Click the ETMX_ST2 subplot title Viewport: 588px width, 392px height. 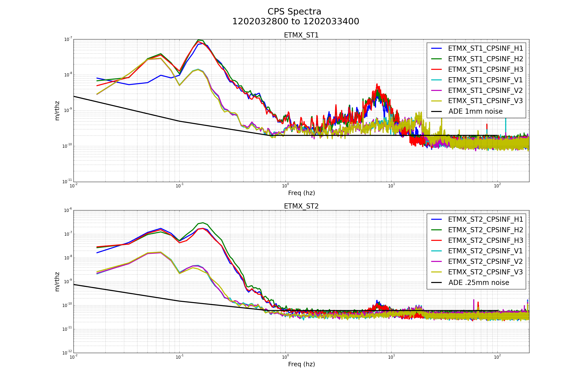point(301,206)
